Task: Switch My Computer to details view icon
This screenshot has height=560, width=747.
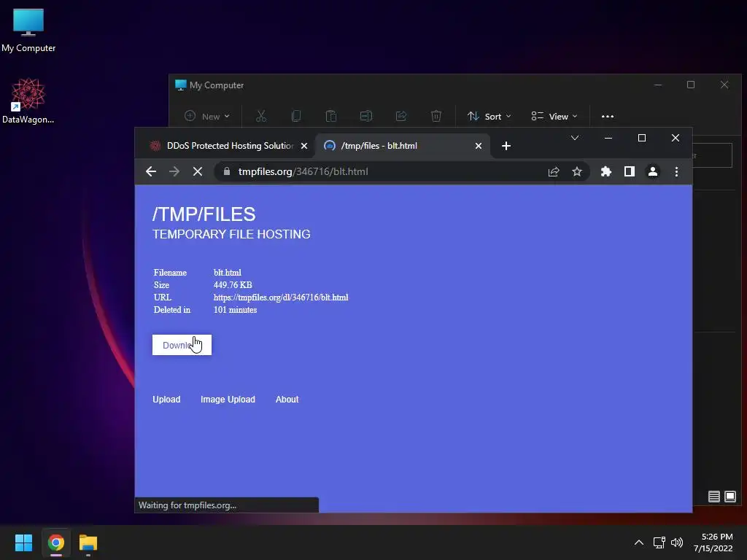Action: coord(713,497)
